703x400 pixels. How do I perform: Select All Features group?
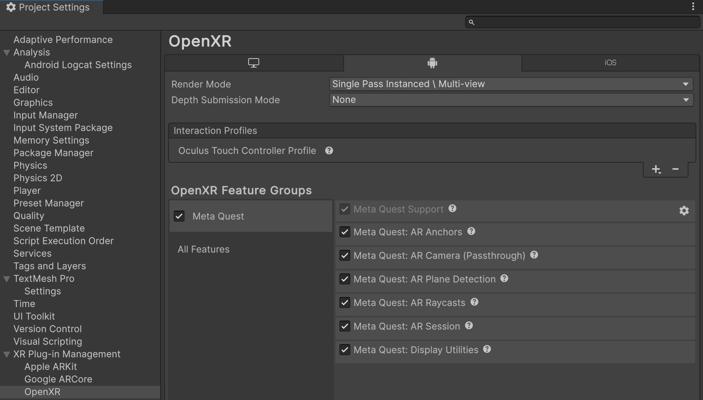(x=203, y=249)
